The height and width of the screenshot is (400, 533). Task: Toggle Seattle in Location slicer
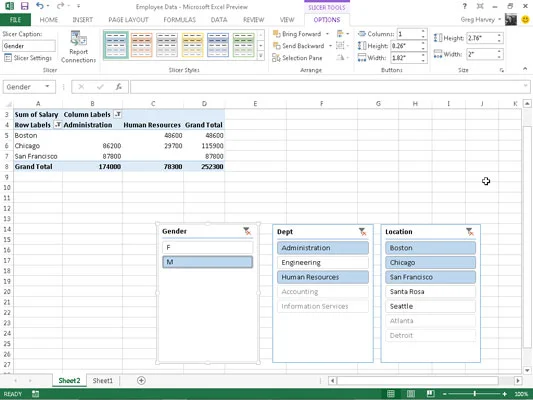[x=430, y=306]
